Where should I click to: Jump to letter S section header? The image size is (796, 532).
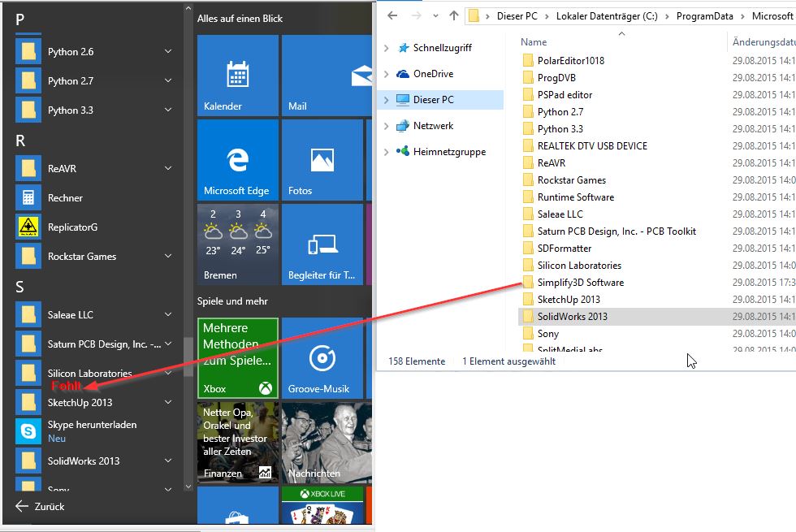tap(19, 287)
